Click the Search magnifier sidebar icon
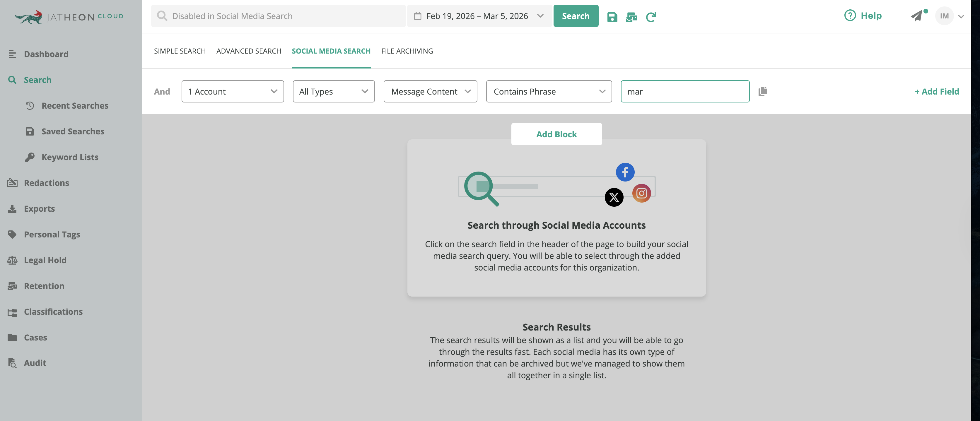The width and height of the screenshot is (980, 421). (x=12, y=80)
